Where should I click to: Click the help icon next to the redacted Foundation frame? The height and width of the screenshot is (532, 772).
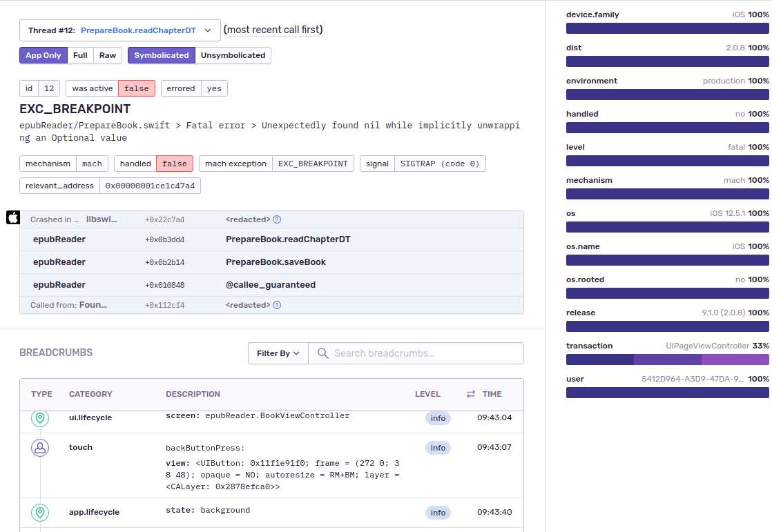[x=277, y=305]
